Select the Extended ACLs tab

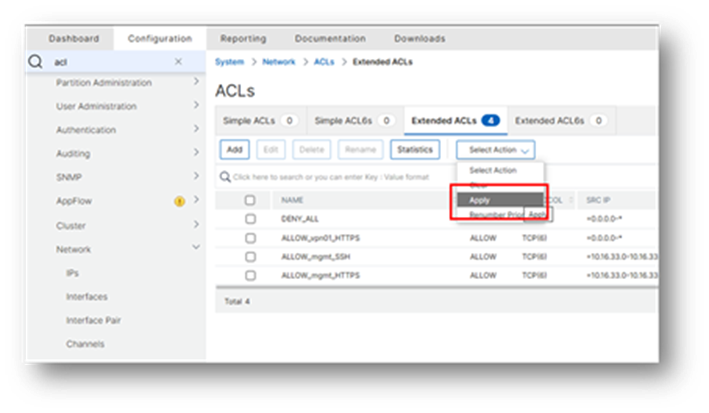click(x=455, y=121)
